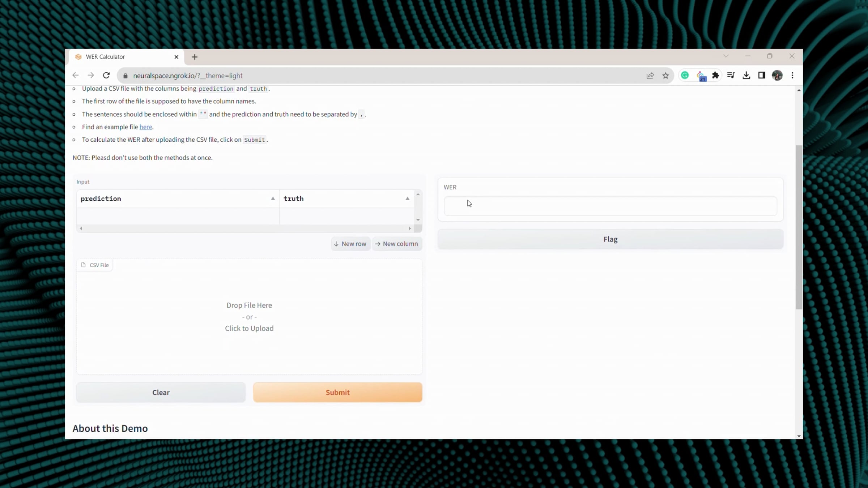Bookmark this page with the star icon

click(x=665, y=76)
